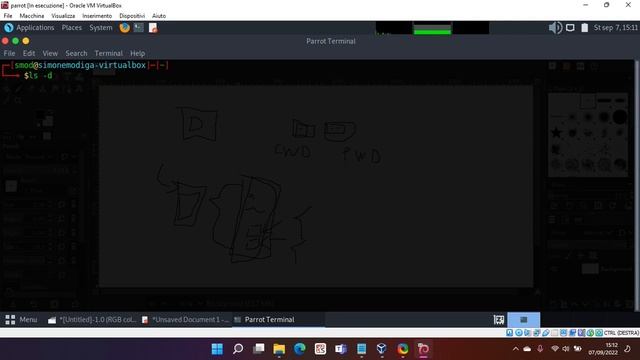640x360 pixels.
Task: Open Windows clock showing 15:12
Action: coord(603,349)
